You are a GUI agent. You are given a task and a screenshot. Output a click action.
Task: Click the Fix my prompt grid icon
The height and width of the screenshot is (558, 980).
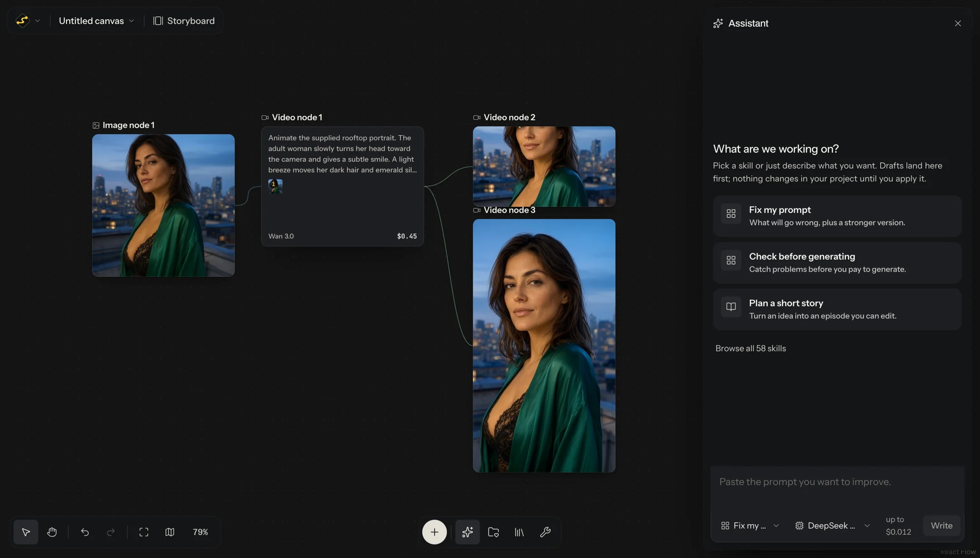point(731,214)
